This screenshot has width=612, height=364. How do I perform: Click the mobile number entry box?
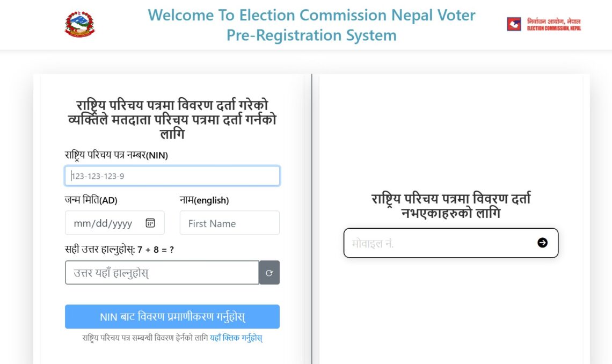[440, 243]
